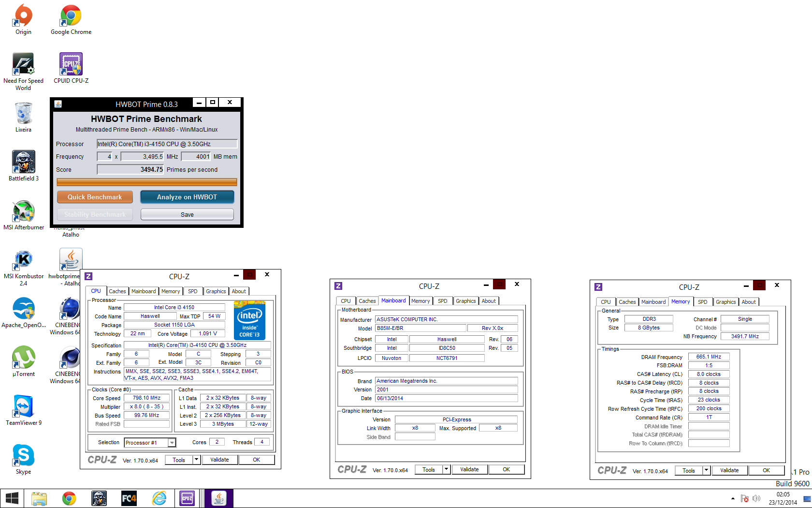Click the Intel inside Core i3 logo

point(249,320)
